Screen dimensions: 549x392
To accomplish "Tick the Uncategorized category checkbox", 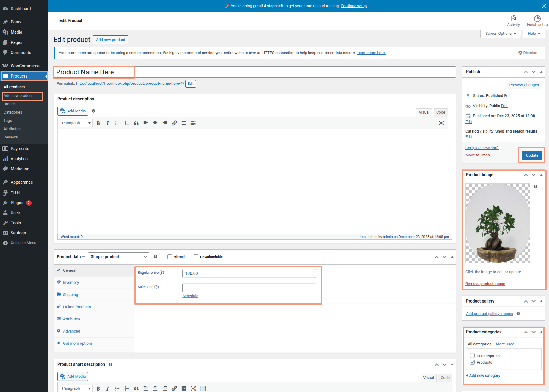I will [472, 355].
